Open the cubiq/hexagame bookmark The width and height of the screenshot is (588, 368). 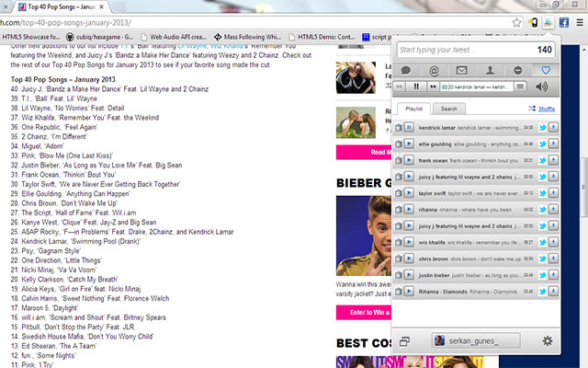point(100,37)
